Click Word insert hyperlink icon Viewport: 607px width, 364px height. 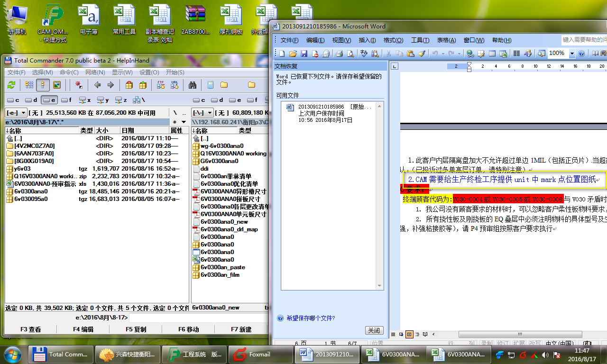[x=470, y=54]
